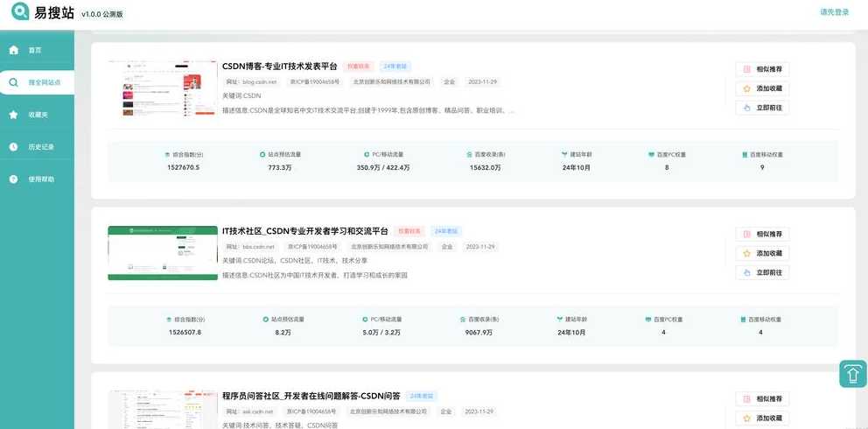Image resolution: width=868 pixels, height=429 pixels.
Task: Click the red tag beside CSDN博客 title
Action: click(359, 67)
